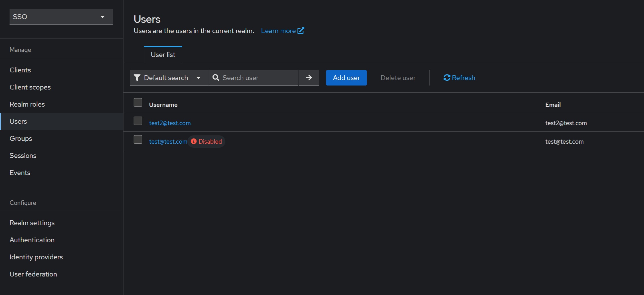The width and height of the screenshot is (644, 295).
Task: Open the Learn more documentation link
Action: pyautogui.click(x=278, y=31)
